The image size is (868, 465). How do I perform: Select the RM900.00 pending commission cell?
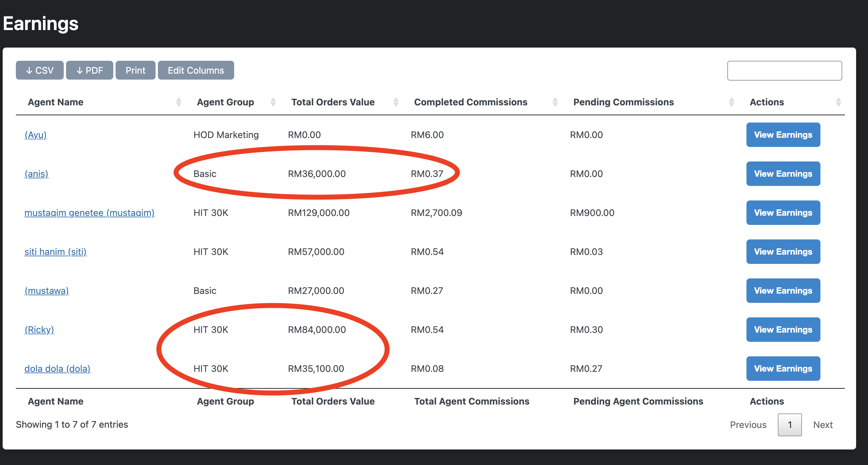[x=592, y=213]
